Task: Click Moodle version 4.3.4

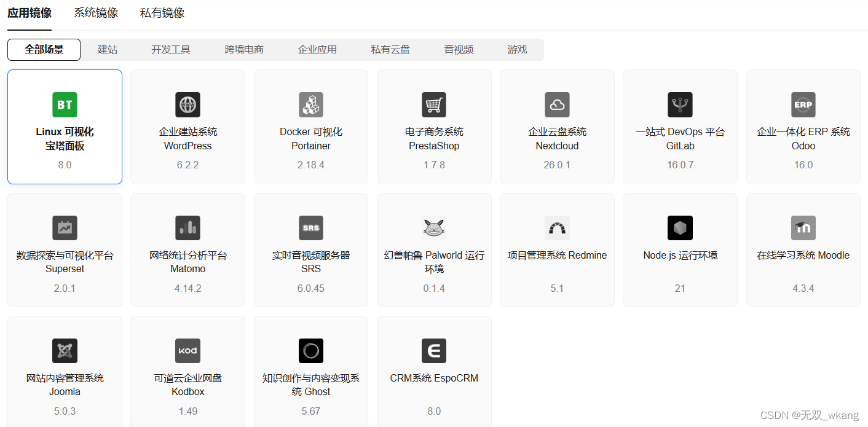Action: coord(803,288)
